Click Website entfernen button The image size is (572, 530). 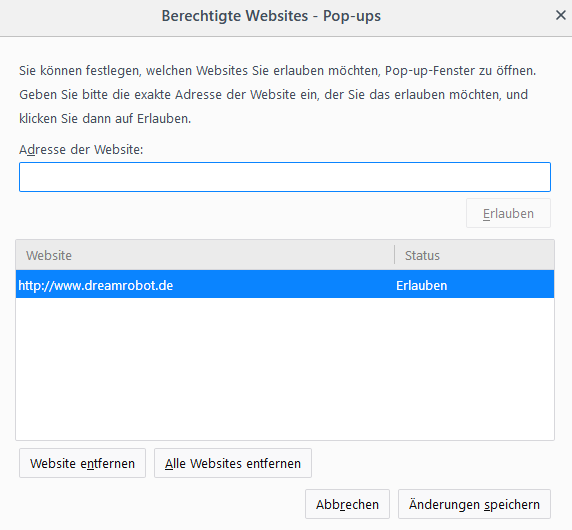(82, 463)
